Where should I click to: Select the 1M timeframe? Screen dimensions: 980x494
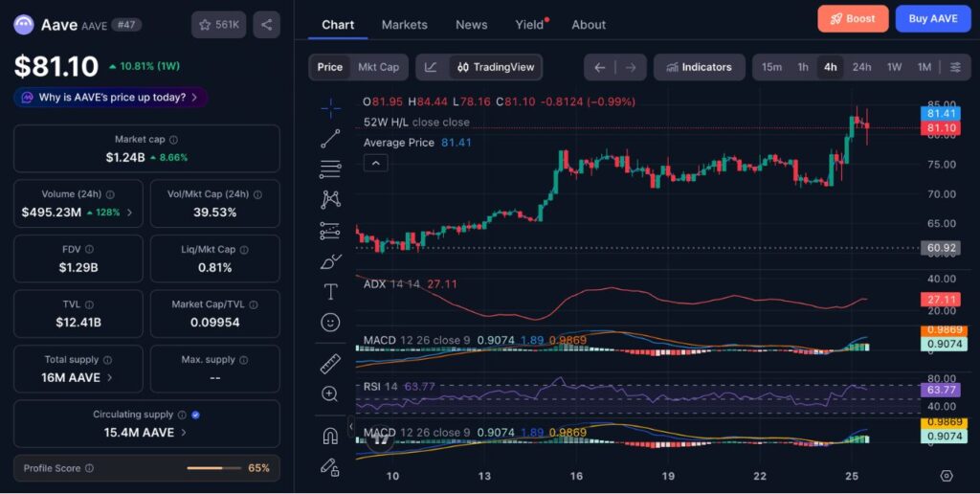point(924,67)
